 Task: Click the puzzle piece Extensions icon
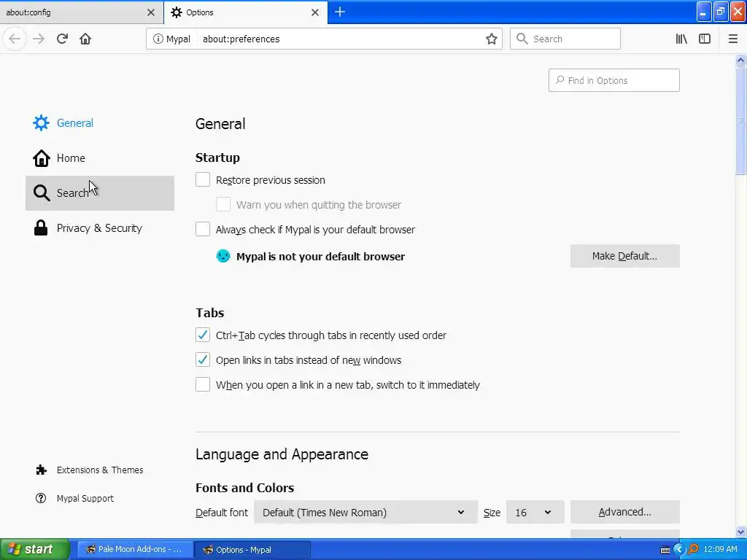point(41,470)
